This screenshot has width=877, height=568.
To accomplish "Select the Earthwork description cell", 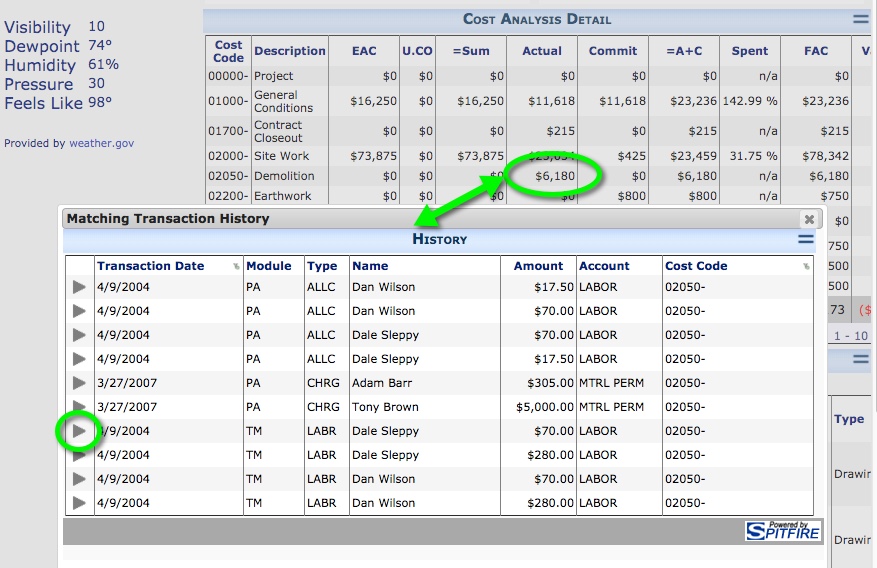I will coord(282,196).
